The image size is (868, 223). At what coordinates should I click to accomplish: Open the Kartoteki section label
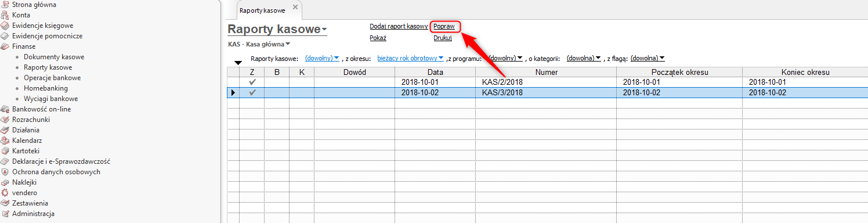tap(26, 151)
